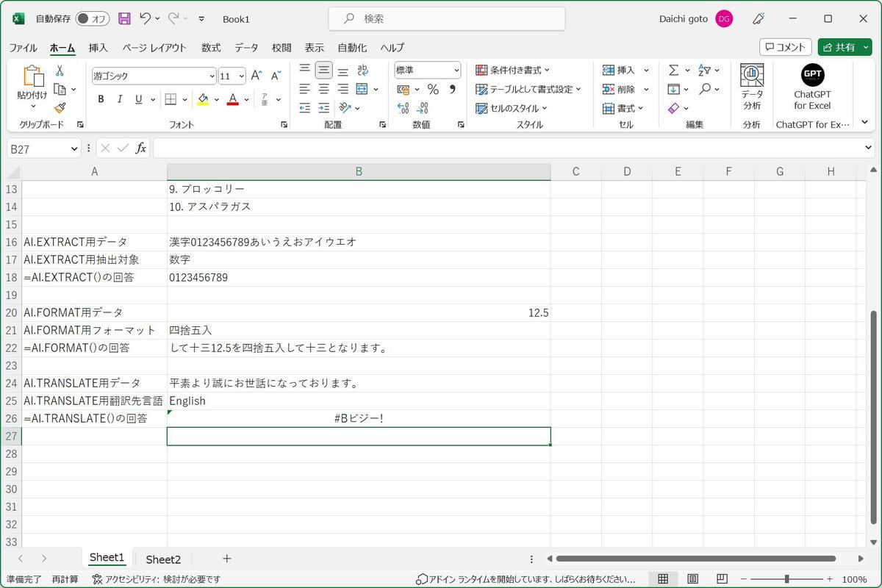Switch to Page Layout view icon
Viewport: 882px width, 588px height.
tap(692, 579)
